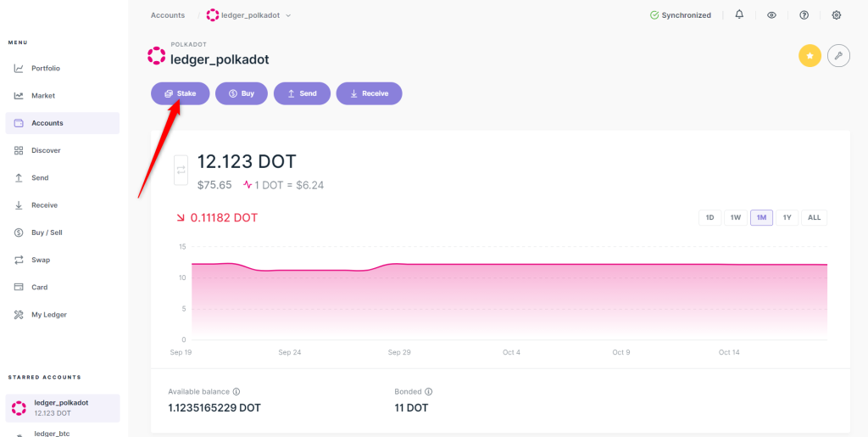Open account settings wrench icon
868x437 pixels.
point(838,56)
